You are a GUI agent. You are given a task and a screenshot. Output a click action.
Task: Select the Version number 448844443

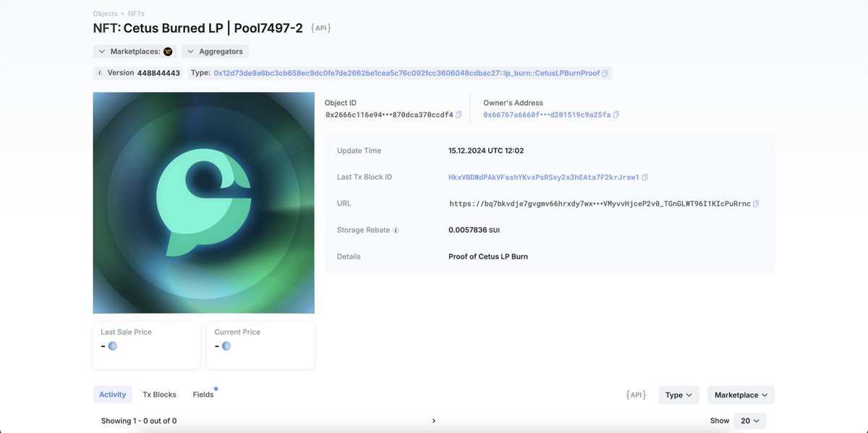158,73
